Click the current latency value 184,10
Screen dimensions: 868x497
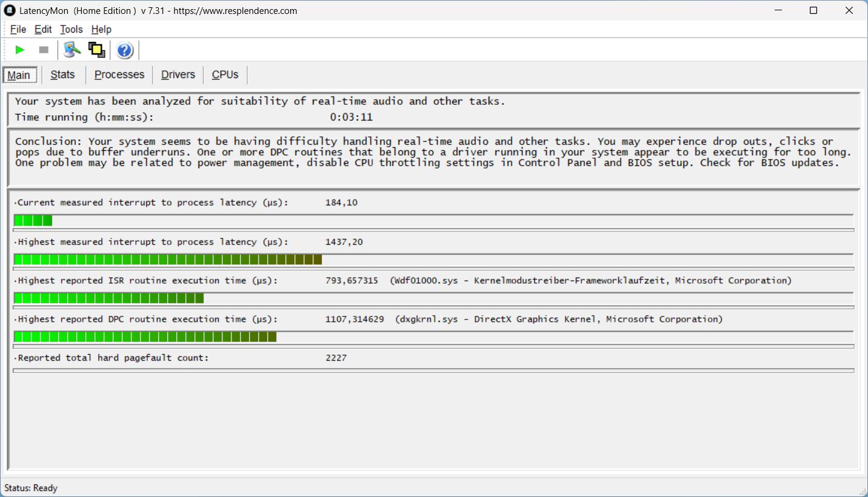point(341,202)
